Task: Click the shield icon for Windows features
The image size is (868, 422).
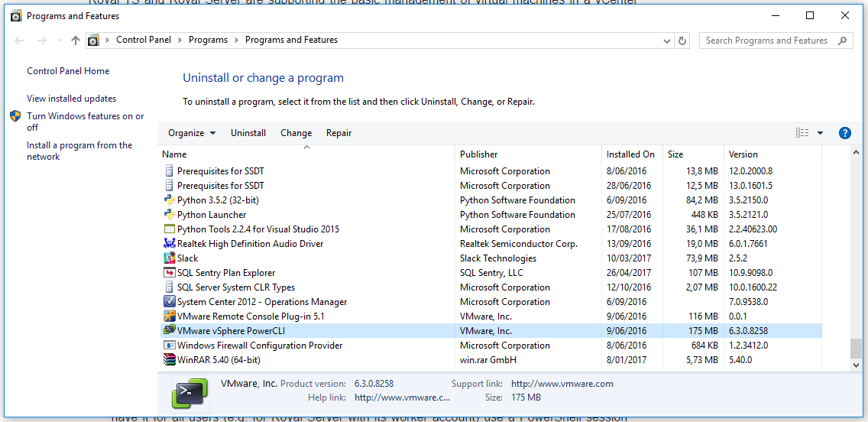Action: point(15,116)
